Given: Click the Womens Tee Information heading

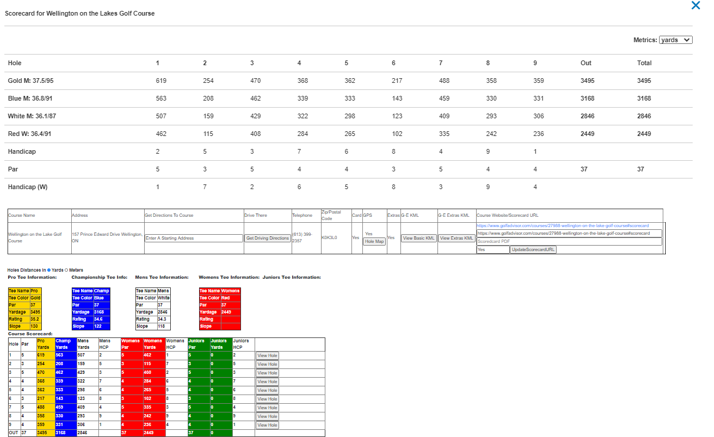Looking at the screenshot, I should click(229, 277).
